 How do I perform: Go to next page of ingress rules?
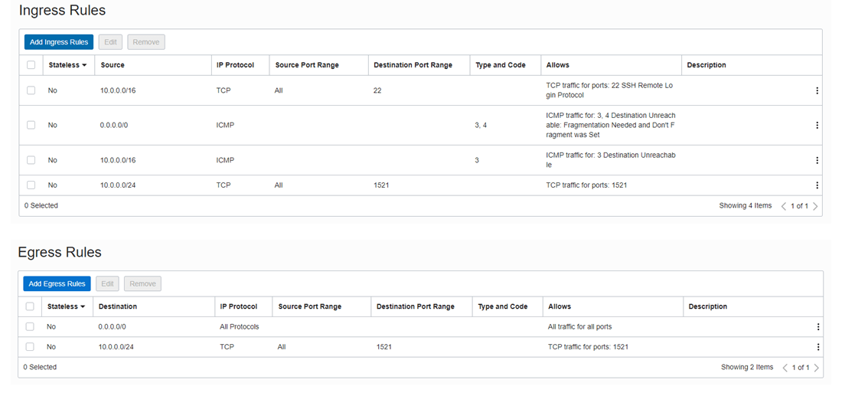click(815, 206)
